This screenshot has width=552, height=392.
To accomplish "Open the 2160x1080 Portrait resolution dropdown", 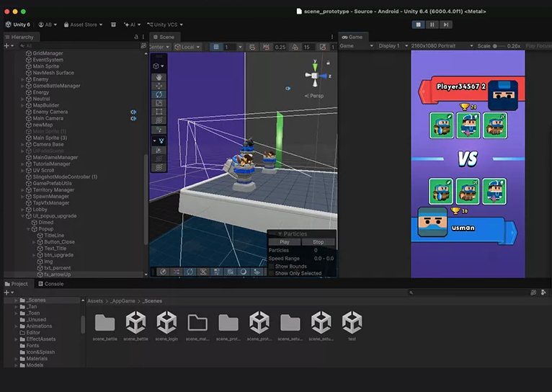I will pyautogui.click(x=442, y=45).
